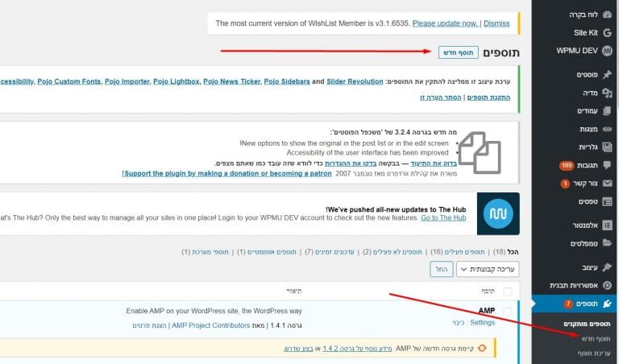Open the Site Kit menu item
The height and width of the screenshot is (364, 619).
[x=586, y=33]
